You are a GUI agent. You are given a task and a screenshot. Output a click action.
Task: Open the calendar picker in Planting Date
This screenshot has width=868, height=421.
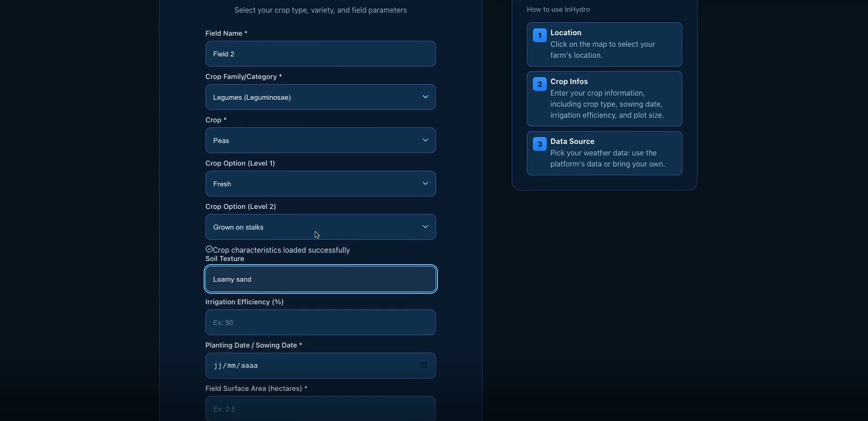424,366
